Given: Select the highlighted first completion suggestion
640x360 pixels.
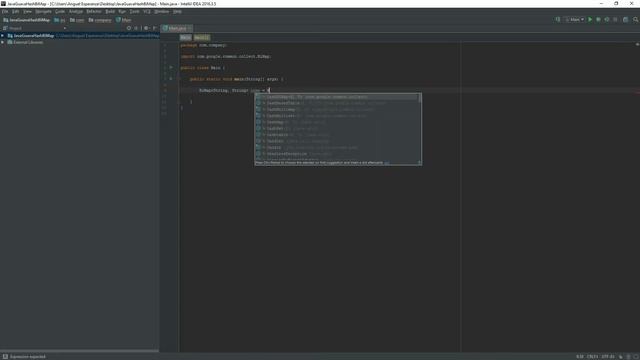Looking at the screenshot, I should point(337,97).
